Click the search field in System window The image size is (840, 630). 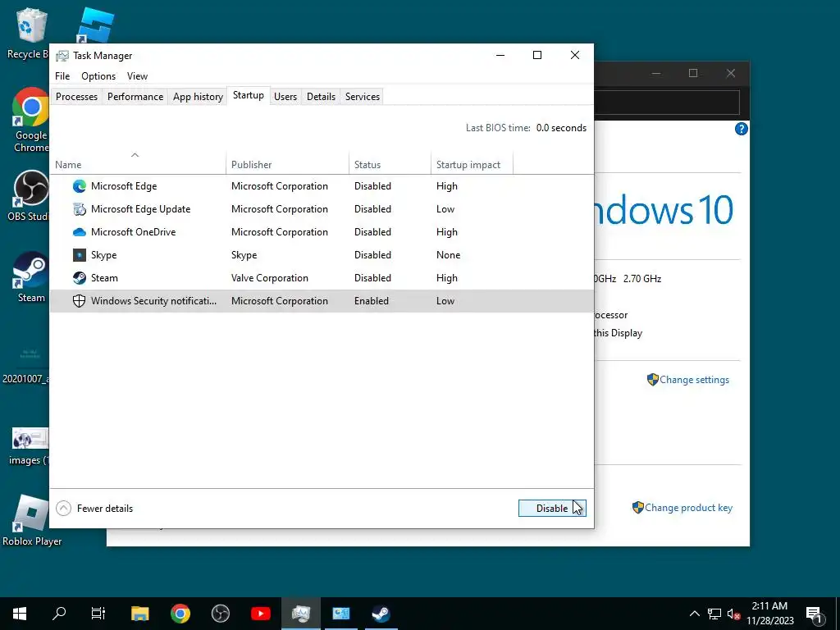[x=667, y=103]
